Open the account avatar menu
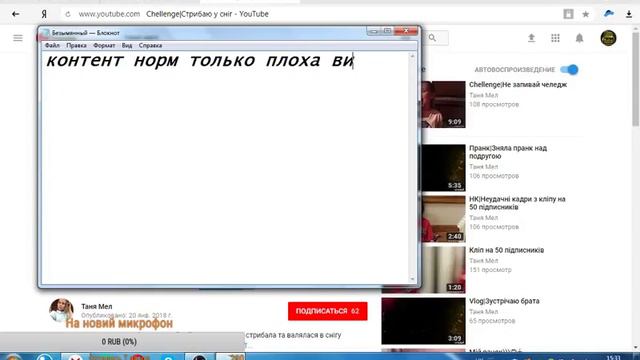The width and height of the screenshot is (640, 360). coord(608,38)
